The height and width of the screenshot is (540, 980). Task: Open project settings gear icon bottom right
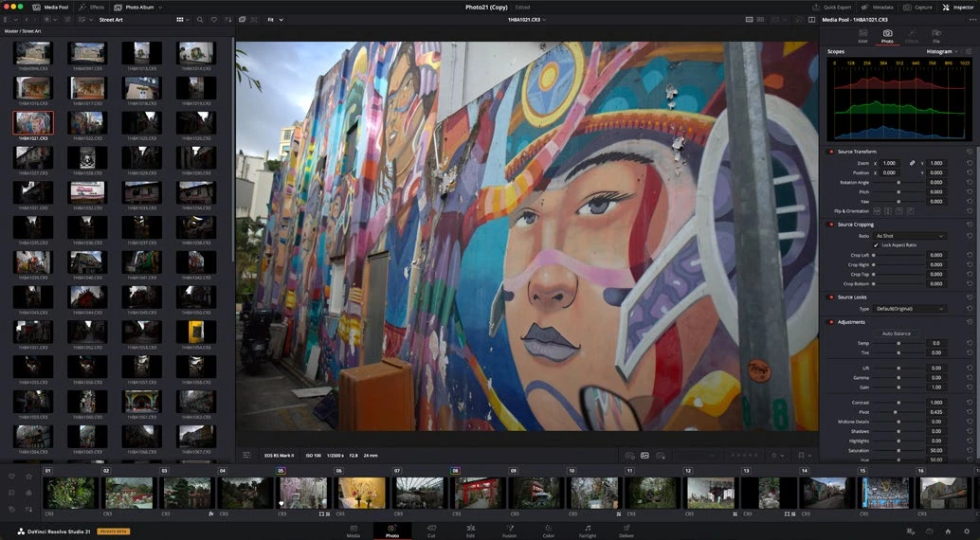pyautogui.click(x=966, y=531)
